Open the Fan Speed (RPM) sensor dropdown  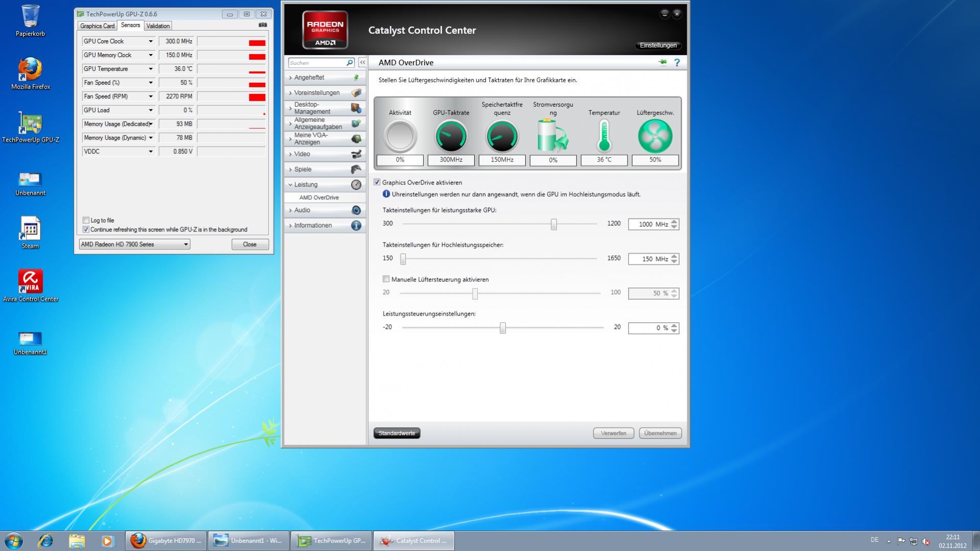point(151,97)
